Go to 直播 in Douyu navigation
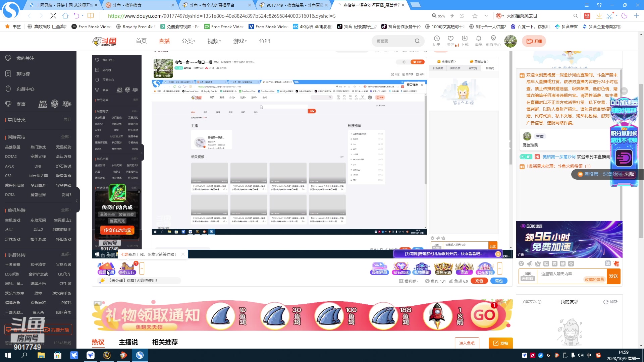 point(164,41)
